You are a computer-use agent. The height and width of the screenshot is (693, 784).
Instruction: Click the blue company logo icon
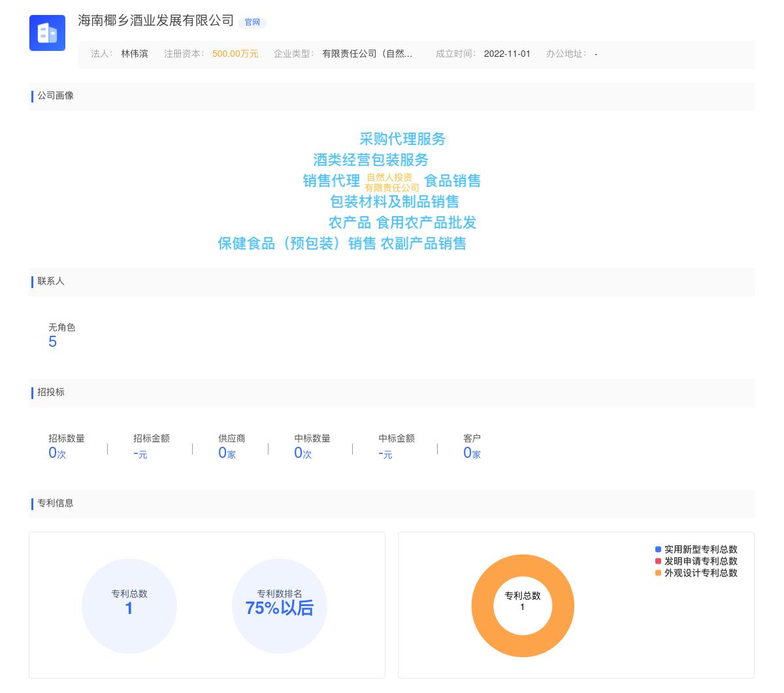(x=47, y=33)
